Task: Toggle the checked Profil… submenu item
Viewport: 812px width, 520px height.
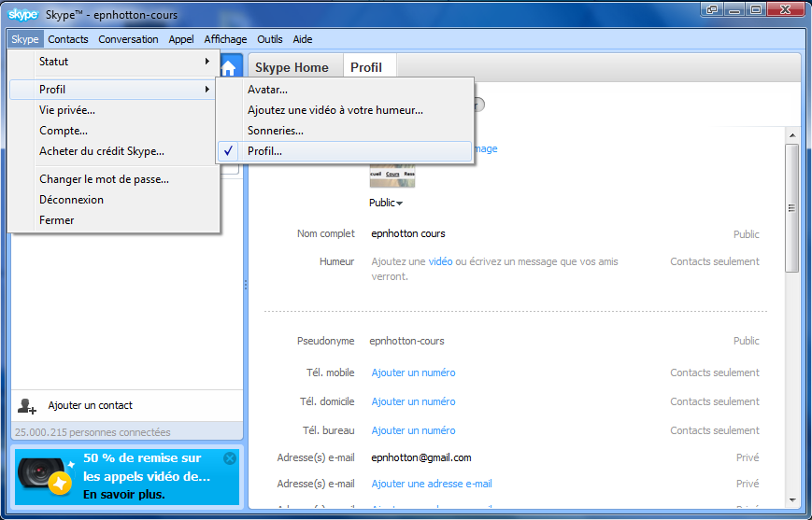Action: coord(345,151)
